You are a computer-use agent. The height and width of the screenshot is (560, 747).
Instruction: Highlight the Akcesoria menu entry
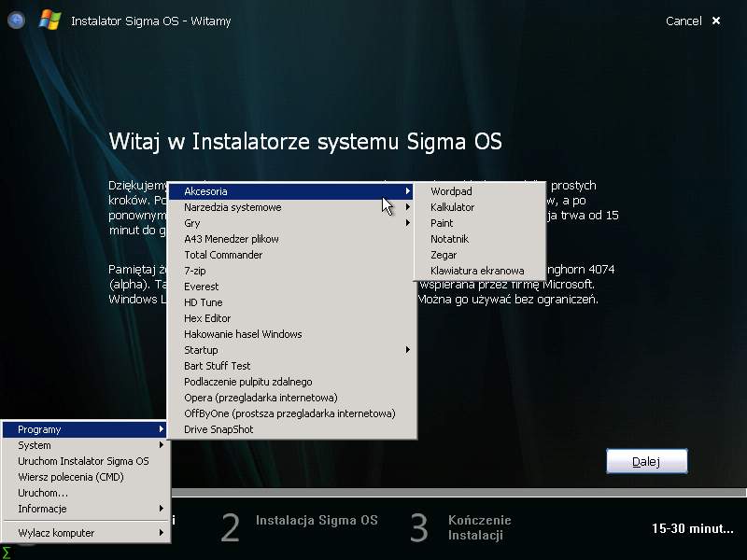291,191
